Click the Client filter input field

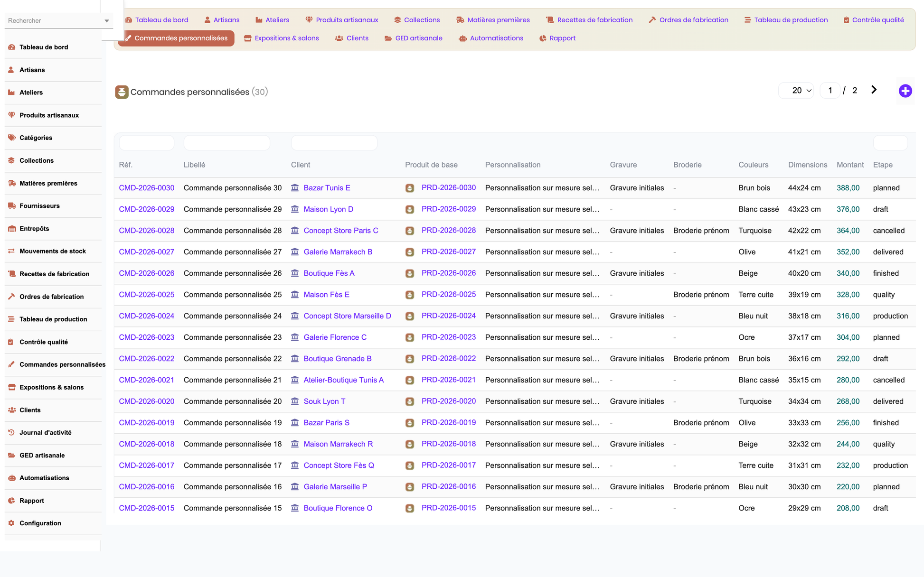[x=334, y=142]
